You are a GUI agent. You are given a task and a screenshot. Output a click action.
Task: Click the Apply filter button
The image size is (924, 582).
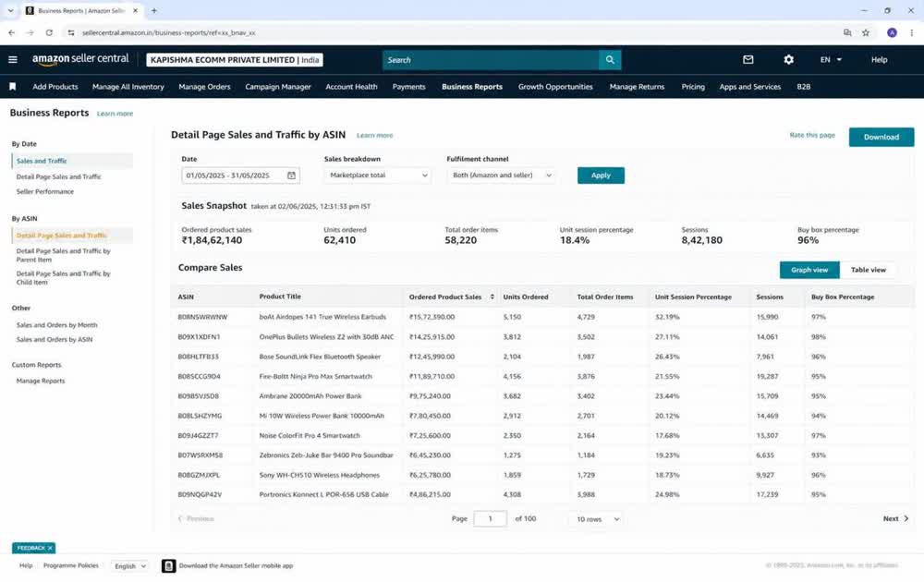click(x=601, y=176)
